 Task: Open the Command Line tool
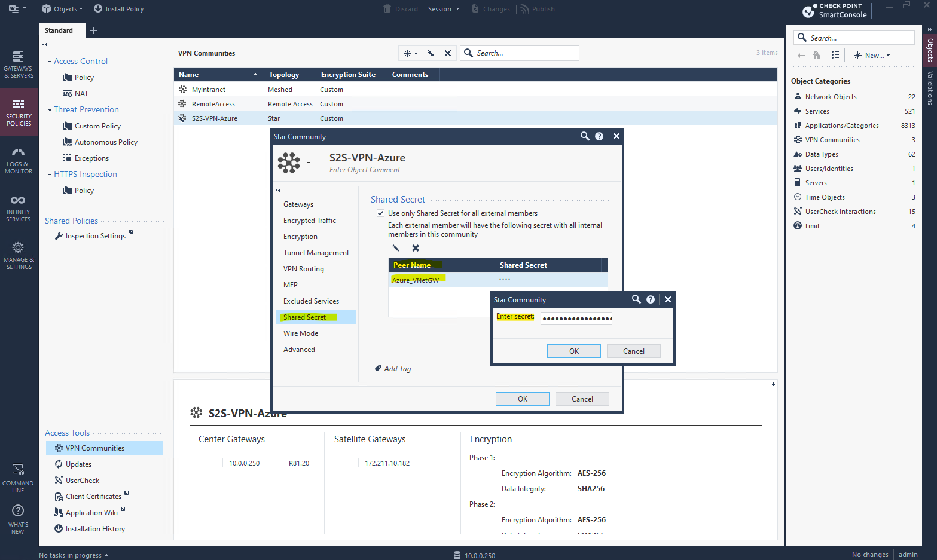pos(19,479)
